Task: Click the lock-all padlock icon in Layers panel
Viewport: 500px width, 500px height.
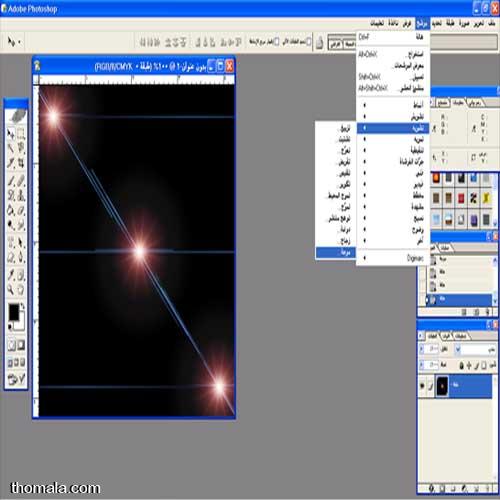Action: tap(461, 366)
